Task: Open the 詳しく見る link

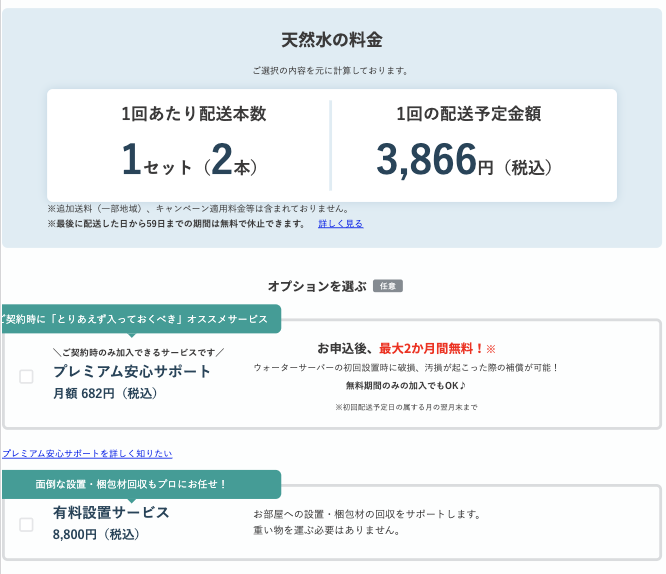Action: point(340,223)
